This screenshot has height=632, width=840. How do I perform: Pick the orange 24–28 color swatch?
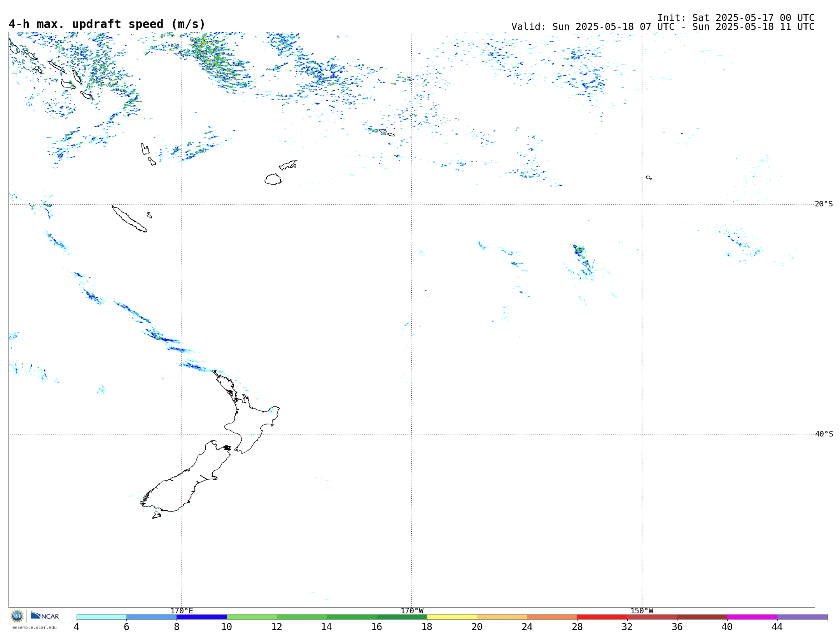coord(552,617)
